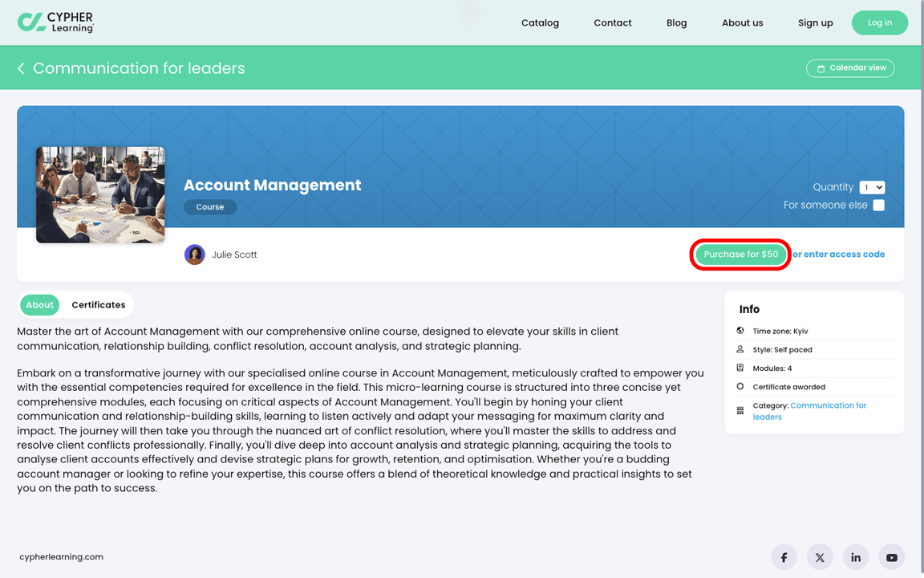The width and height of the screenshot is (924, 578).
Task: Click the Log in button
Action: pyautogui.click(x=880, y=22)
